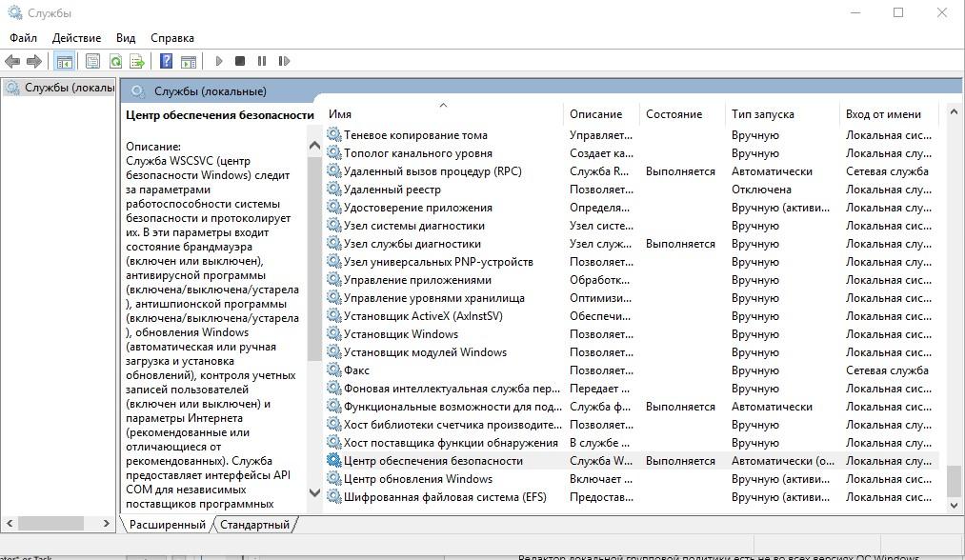Select the Центр обновления Windows service
Viewport: 965px width, 560px height.
coord(417,479)
